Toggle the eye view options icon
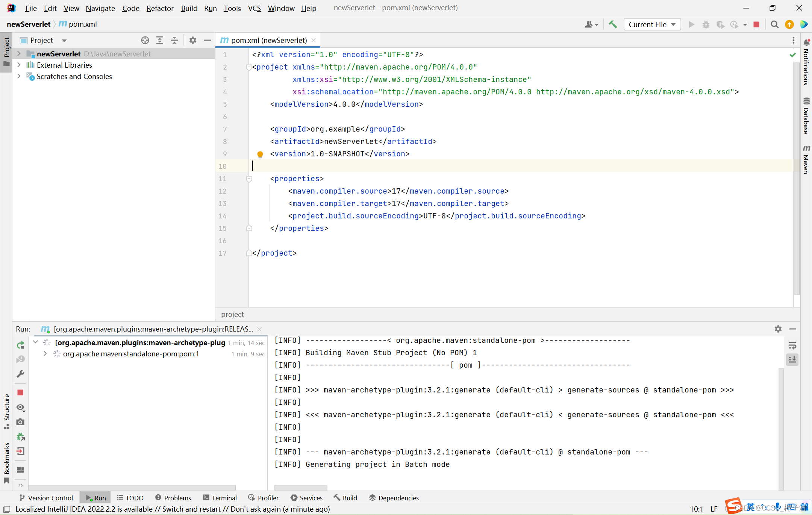812x515 pixels. (x=21, y=407)
